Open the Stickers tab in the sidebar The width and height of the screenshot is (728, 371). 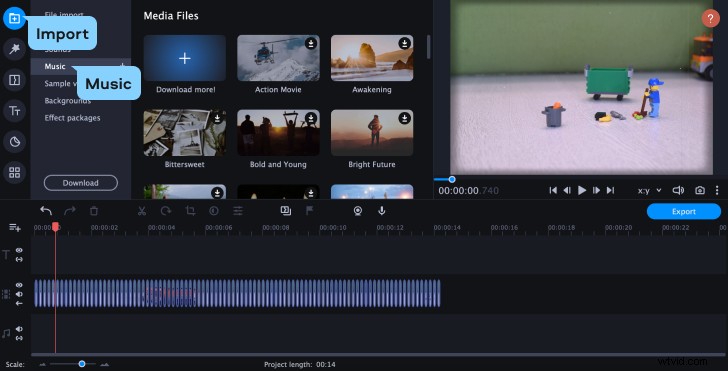click(x=14, y=142)
